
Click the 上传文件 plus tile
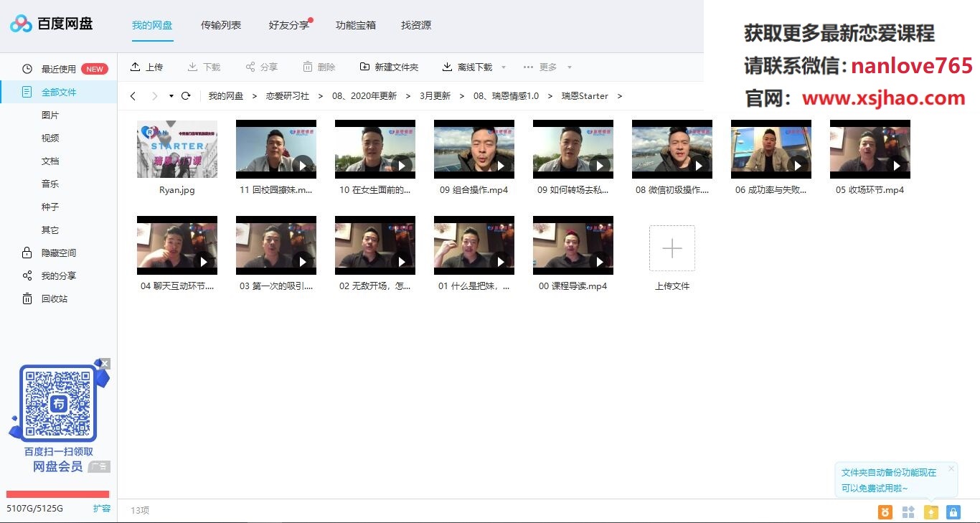tap(672, 248)
